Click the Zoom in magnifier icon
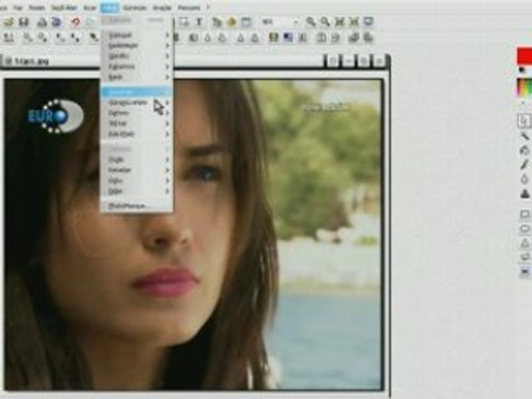This screenshot has width=532, height=399. (x=310, y=22)
